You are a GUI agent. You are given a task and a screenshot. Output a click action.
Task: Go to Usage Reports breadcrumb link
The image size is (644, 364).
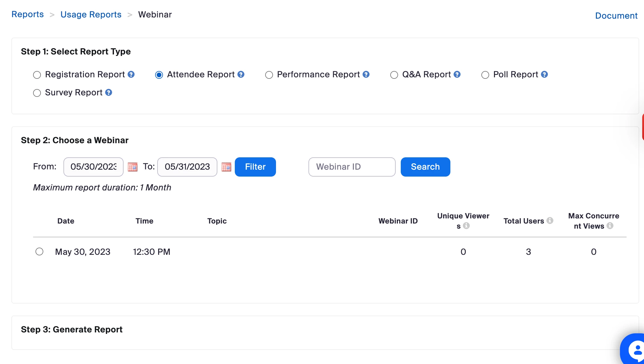pyautogui.click(x=91, y=14)
